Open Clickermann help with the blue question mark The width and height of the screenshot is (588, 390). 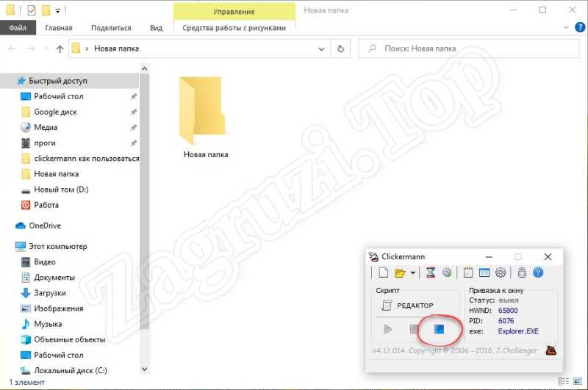tap(538, 272)
